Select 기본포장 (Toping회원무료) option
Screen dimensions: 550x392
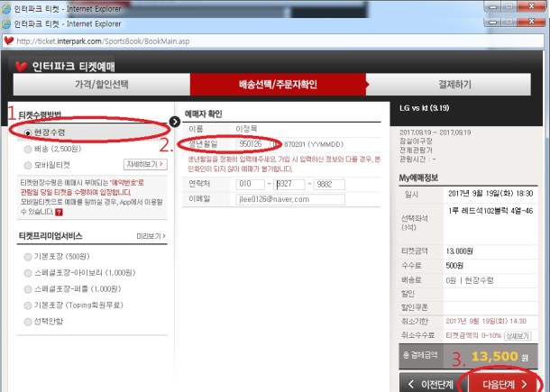28,305
